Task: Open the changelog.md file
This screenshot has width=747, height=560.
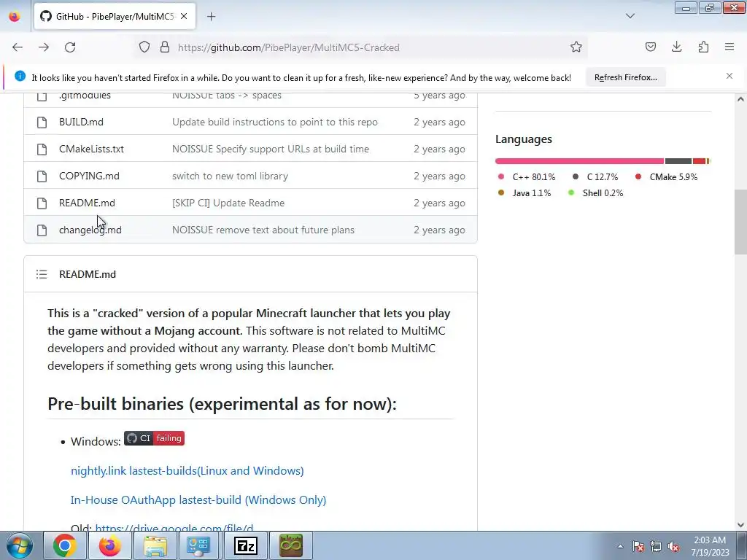Action: (90, 230)
